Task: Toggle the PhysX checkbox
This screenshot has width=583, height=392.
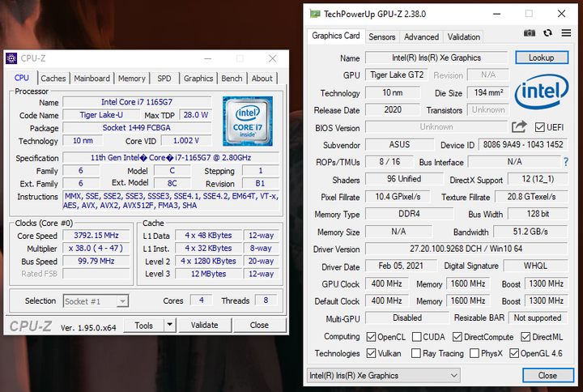Action: click(x=474, y=353)
